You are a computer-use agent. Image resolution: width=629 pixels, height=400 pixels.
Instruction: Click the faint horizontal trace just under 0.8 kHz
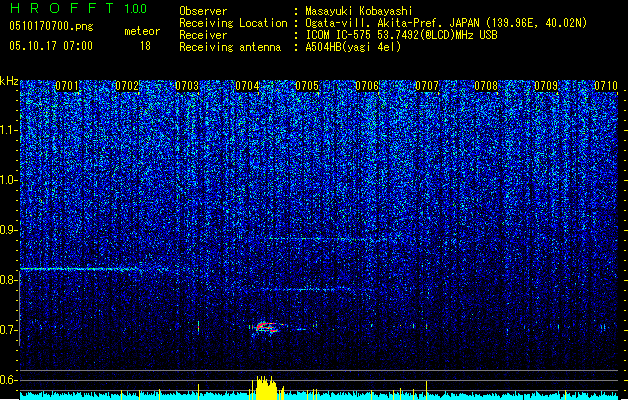pyautogui.click(x=307, y=289)
